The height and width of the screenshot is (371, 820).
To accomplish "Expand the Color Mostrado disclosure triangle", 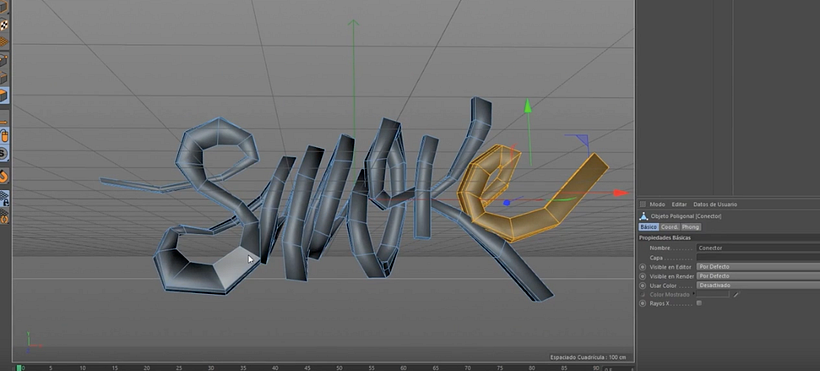I will [x=694, y=294].
